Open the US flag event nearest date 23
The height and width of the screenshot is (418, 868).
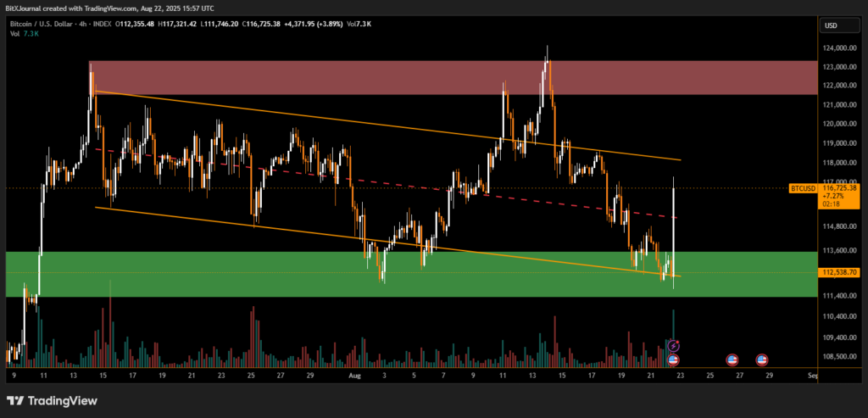[673, 359]
